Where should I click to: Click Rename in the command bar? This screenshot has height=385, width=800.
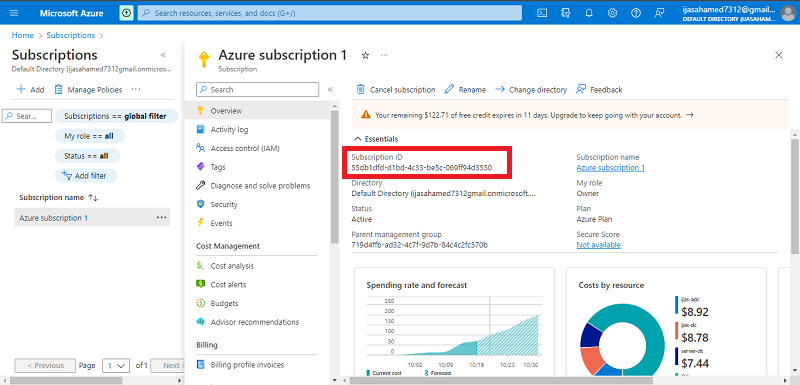pos(465,90)
